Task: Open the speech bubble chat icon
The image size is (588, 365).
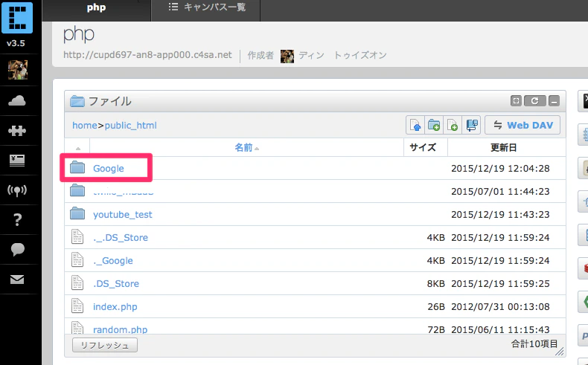Action: [17, 249]
